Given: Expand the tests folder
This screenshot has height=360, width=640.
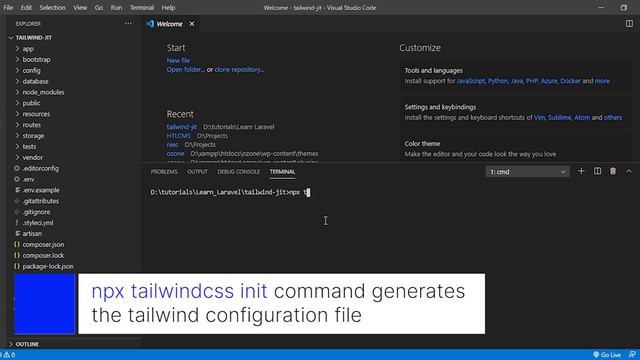Looking at the screenshot, I should pos(29,147).
